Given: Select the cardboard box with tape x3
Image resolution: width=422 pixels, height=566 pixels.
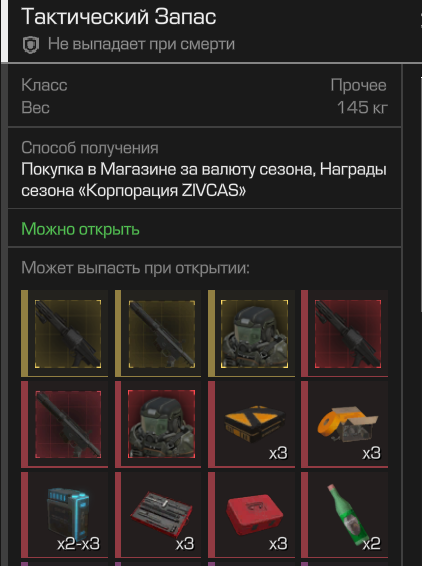Looking at the screenshot, I should [x=345, y=424].
